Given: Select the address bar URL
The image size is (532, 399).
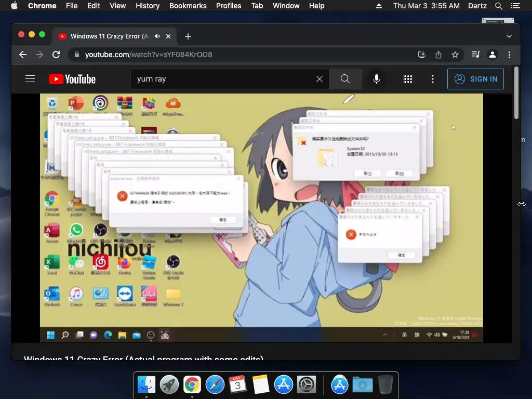Looking at the screenshot, I should (149, 55).
